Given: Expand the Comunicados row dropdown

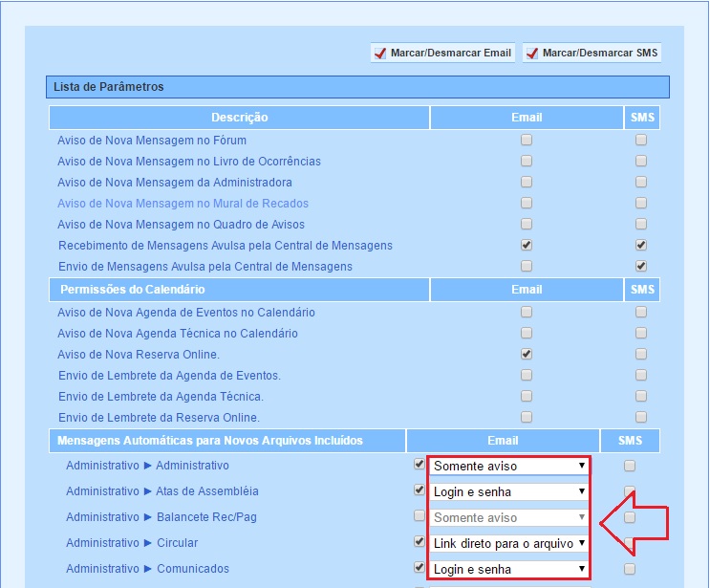Looking at the screenshot, I should (508, 569).
